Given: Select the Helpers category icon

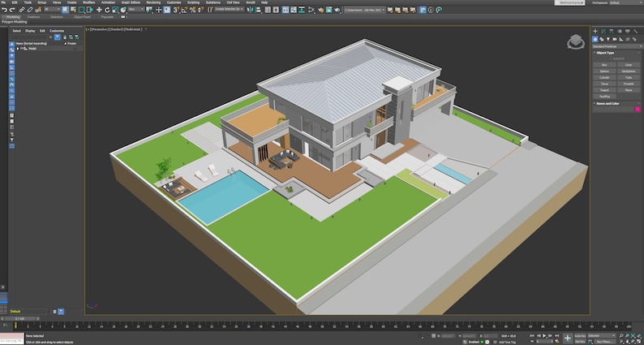Looking at the screenshot, I should 621,39.
